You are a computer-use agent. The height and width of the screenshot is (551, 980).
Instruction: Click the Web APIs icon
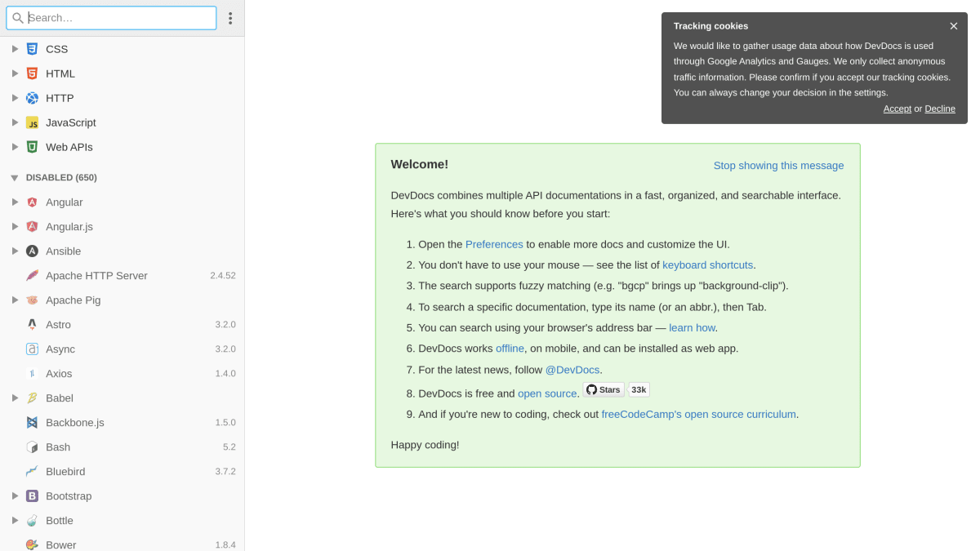[32, 147]
